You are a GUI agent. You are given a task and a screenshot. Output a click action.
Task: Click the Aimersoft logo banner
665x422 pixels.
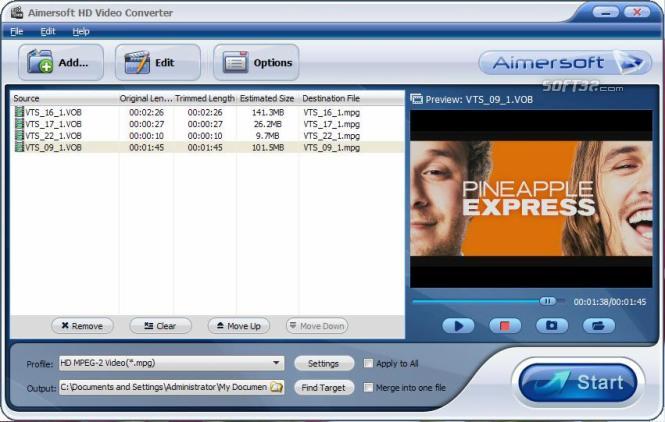click(x=565, y=63)
